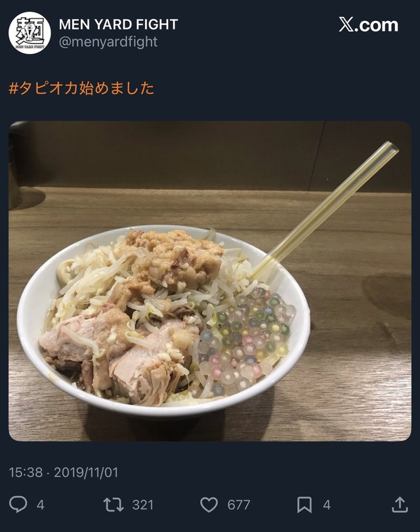Open the share upload icon
The height and width of the screenshot is (532, 420).
point(400,504)
